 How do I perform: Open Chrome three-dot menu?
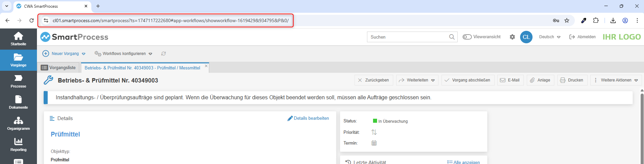pos(637,20)
